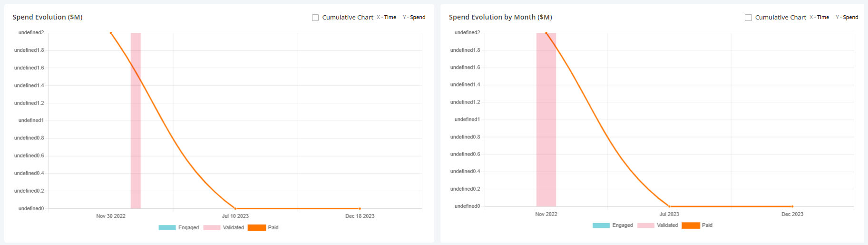Image resolution: width=868 pixels, height=245 pixels.
Task: Enable Cumulative Chart checkbox in Spend Evolution
Action: pyautogui.click(x=315, y=18)
